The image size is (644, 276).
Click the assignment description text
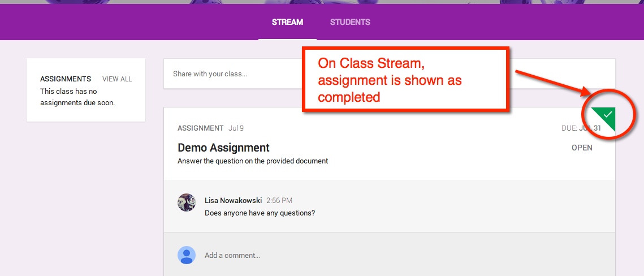(253, 161)
